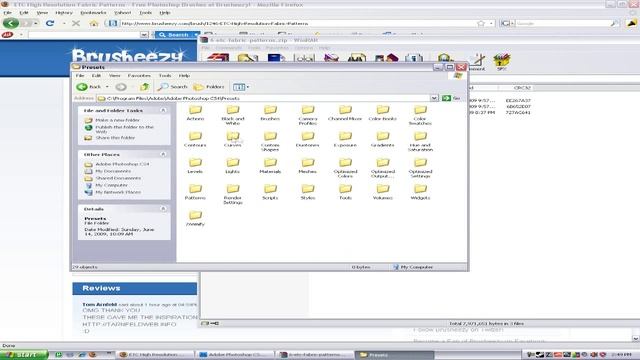The height and width of the screenshot is (360, 640).
Task: Go to My Computer in Other Places
Action: [x=106, y=185]
